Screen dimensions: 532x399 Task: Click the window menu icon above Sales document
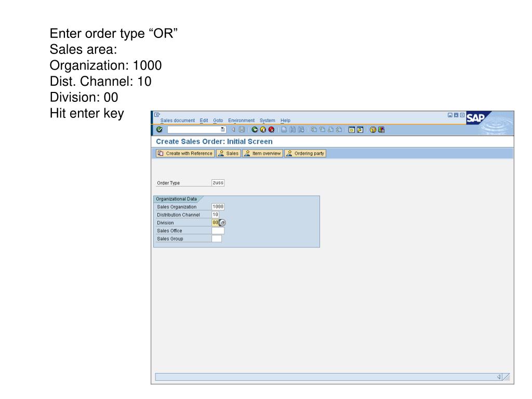pyautogui.click(x=157, y=115)
